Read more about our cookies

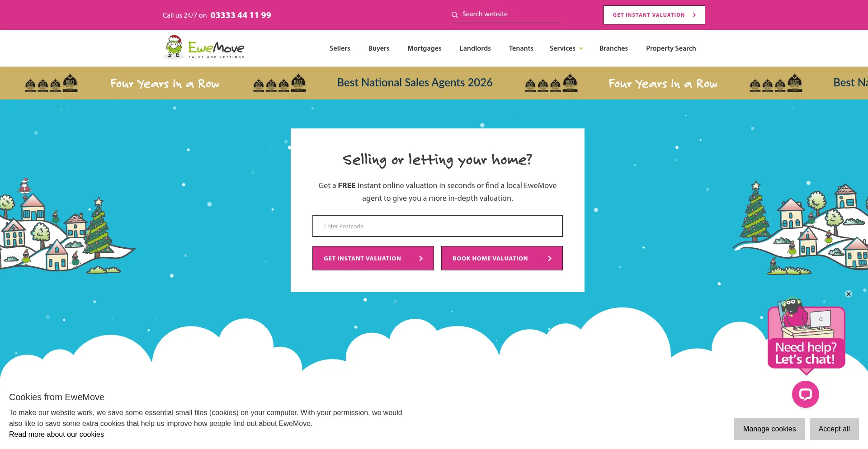click(x=57, y=434)
